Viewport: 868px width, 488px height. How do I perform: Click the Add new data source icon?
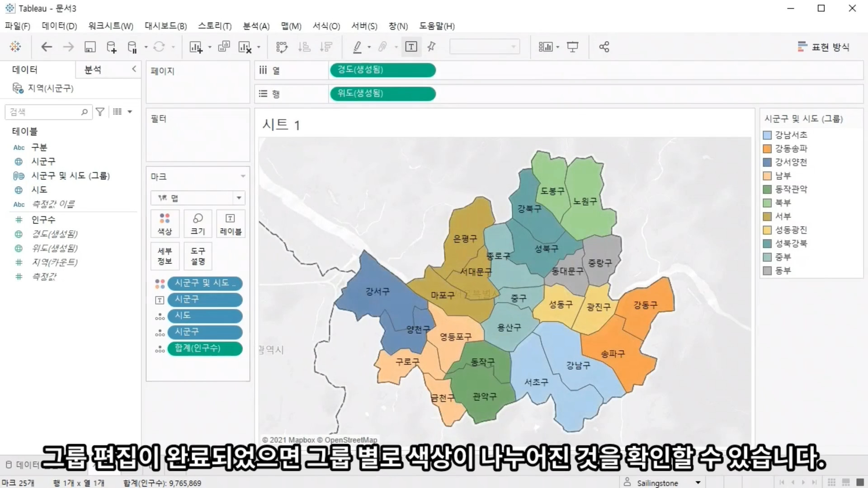(x=111, y=47)
